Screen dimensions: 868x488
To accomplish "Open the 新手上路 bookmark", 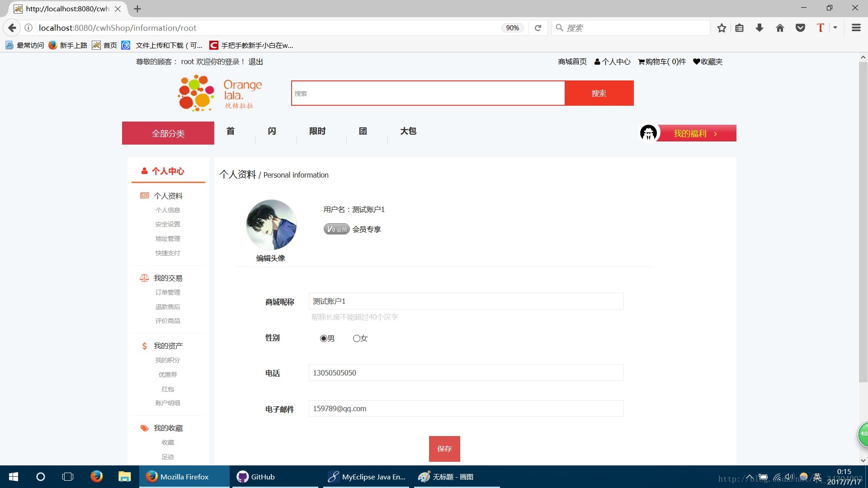I will (x=68, y=45).
